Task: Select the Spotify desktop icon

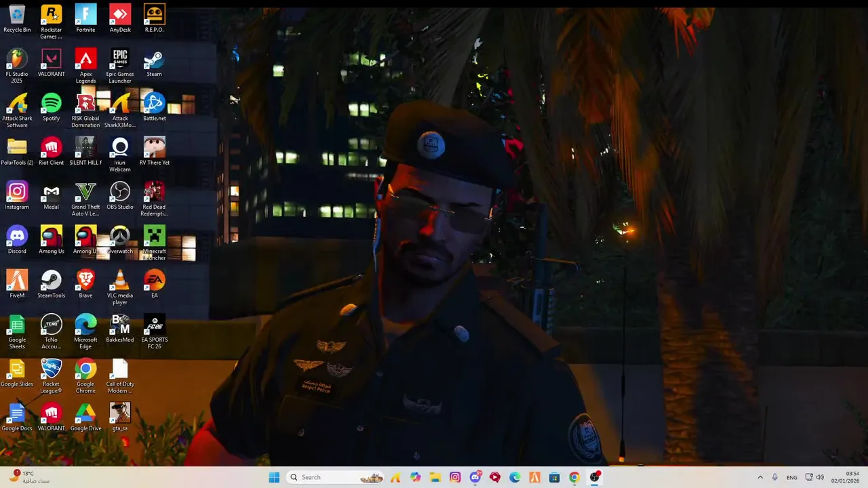Action: point(52,107)
